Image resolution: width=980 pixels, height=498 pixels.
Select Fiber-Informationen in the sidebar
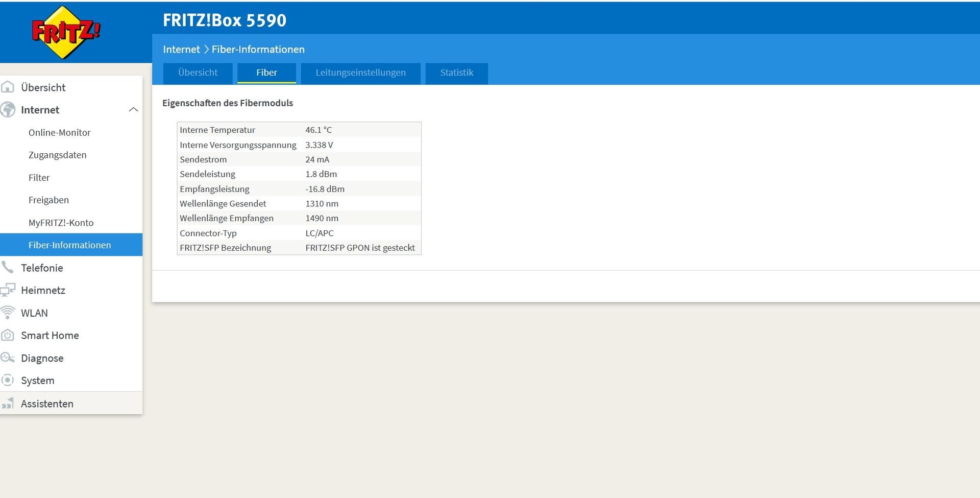coord(71,245)
